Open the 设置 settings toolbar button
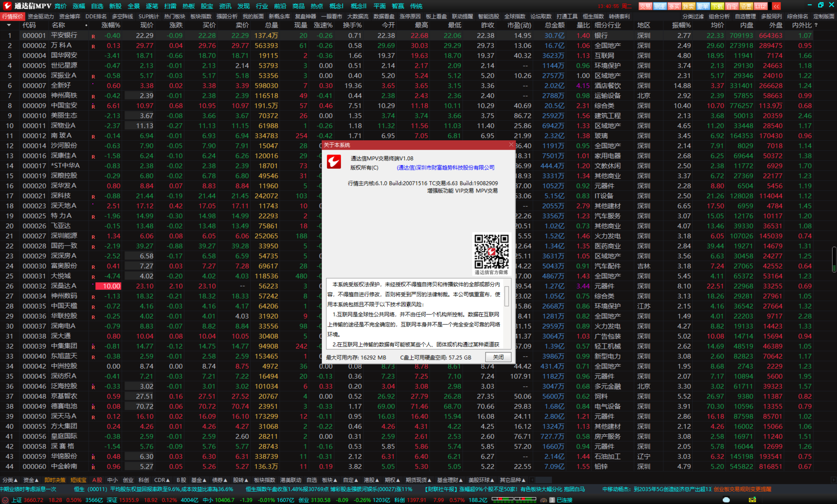Viewport: 837px width, 504px height. point(746,6)
